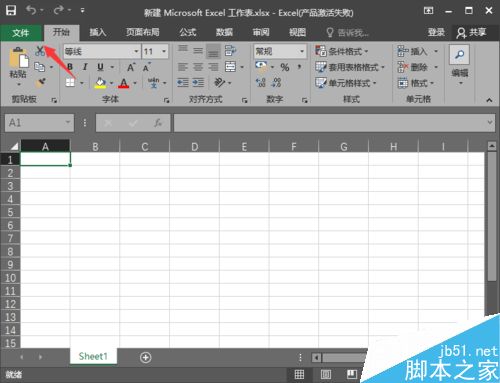Screen dimensions: 500x383
Task: Open the 公式 (Formulas) tab
Action: (x=188, y=32)
